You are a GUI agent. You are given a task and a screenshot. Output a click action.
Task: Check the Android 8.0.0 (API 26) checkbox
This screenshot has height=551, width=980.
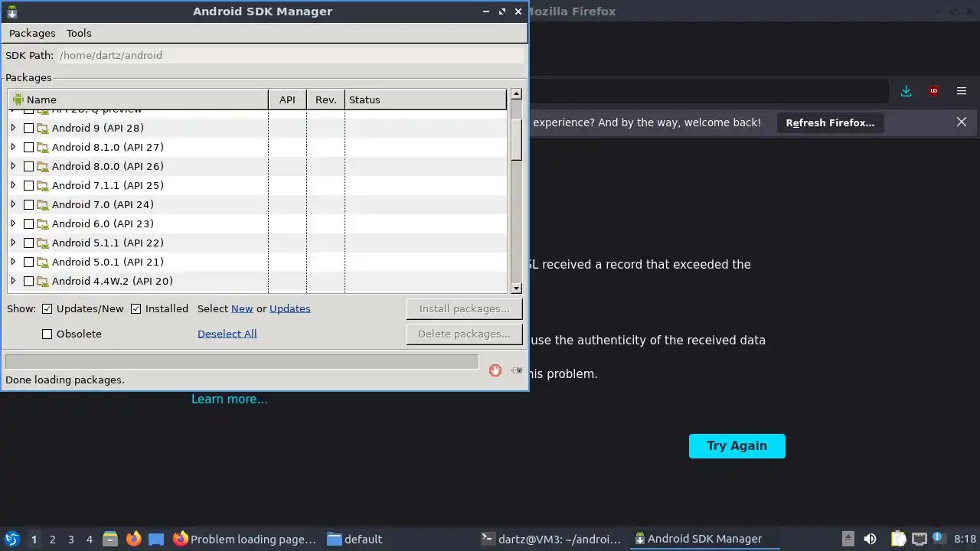(x=28, y=167)
